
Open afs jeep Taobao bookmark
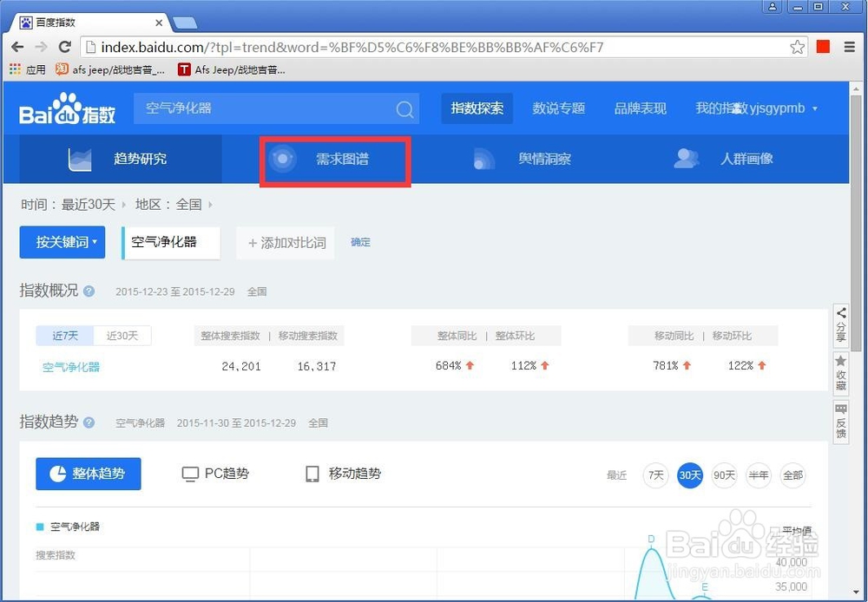click(110, 69)
